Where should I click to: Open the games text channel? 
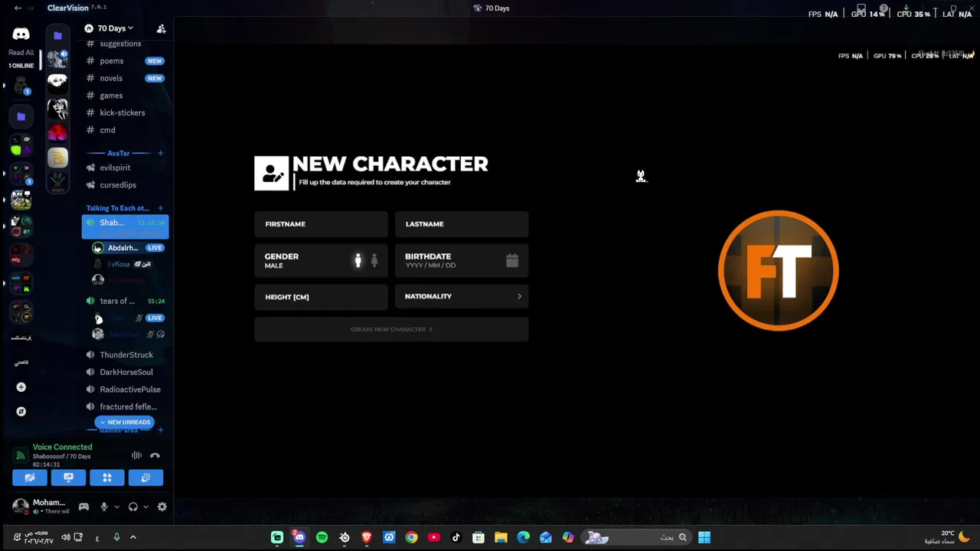coord(126,96)
